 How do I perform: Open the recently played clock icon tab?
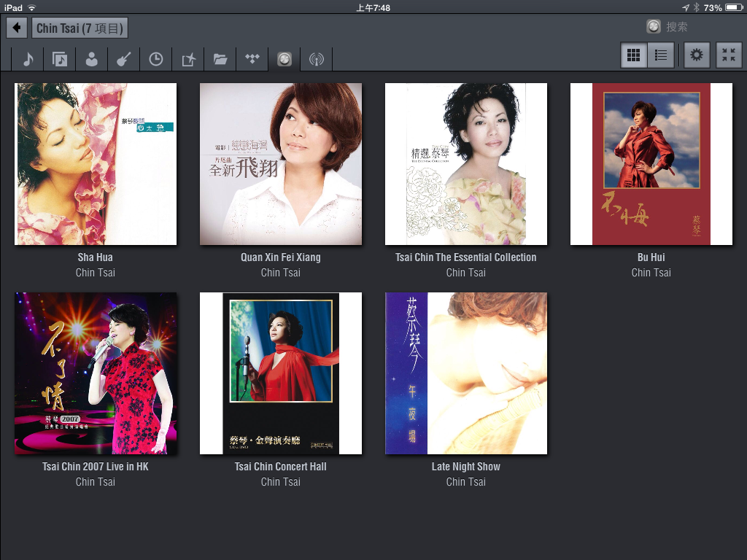tap(156, 59)
